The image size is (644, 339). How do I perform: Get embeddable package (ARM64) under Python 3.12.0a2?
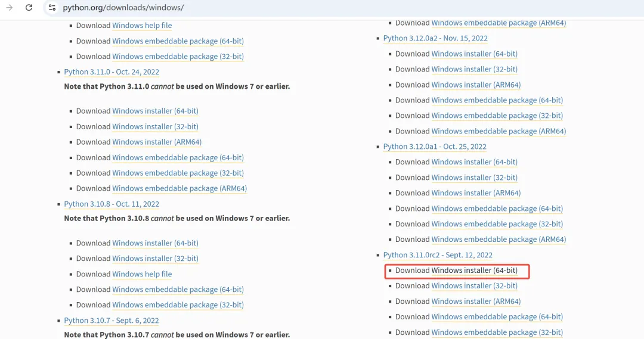(x=499, y=131)
